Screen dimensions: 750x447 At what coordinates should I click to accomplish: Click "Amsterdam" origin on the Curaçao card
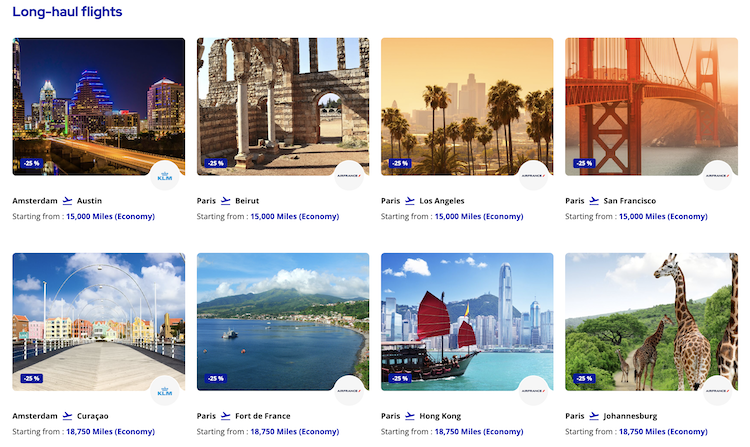click(35, 416)
